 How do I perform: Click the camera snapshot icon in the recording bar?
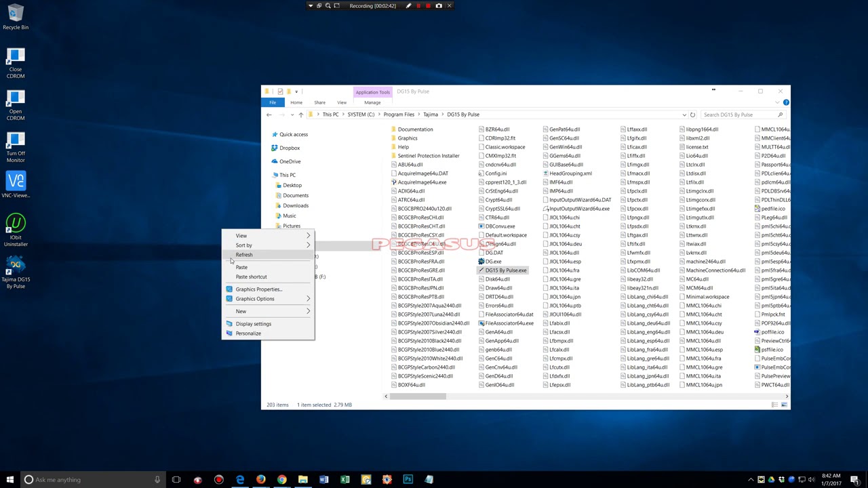coord(439,6)
